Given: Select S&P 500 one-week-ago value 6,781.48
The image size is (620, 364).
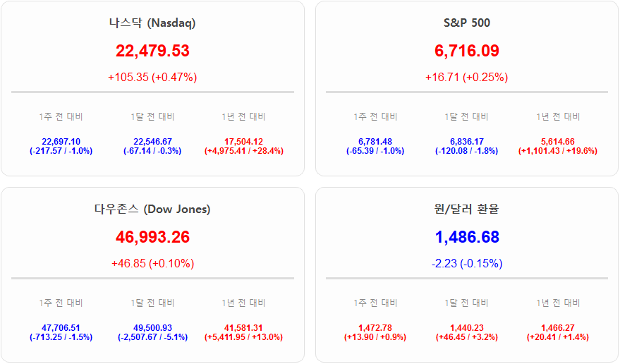Looking at the screenshot, I should 375,141.
